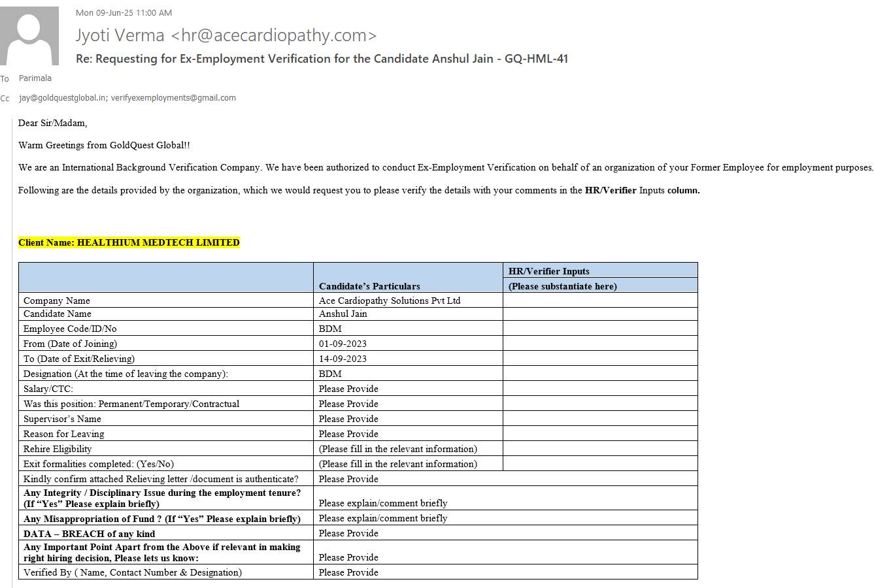874x588 pixels.
Task: Click Please Provide in the position type row
Action: point(348,404)
